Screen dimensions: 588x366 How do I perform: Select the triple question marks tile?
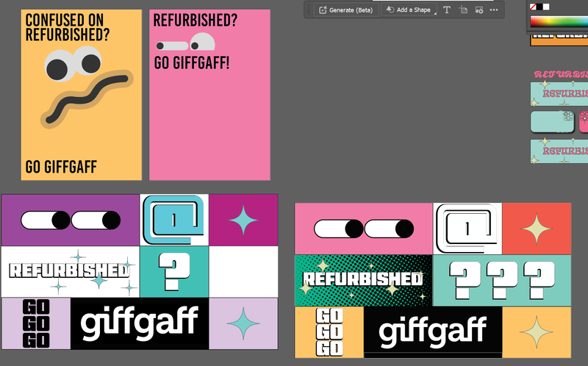(502, 280)
